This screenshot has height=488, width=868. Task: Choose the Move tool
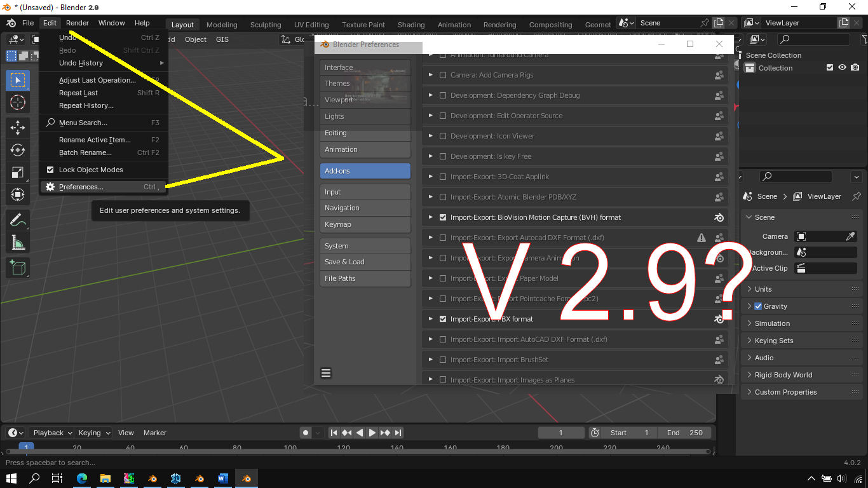[x=18, y=127]
